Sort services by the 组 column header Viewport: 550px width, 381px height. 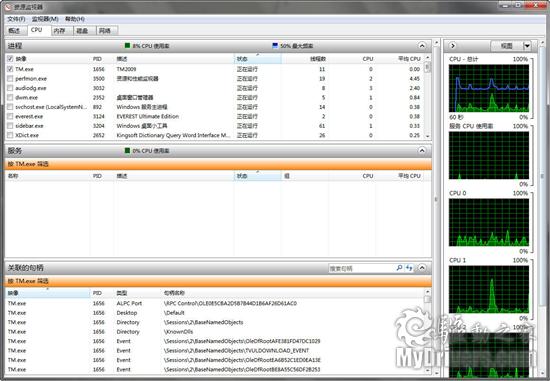tap(304, 176)
